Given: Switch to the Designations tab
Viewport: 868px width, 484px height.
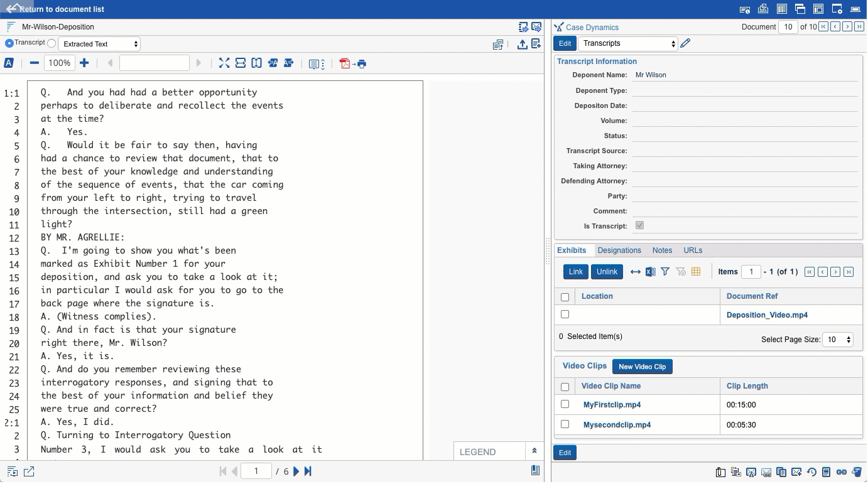Looking at the screenshot, I should coord(619,250).
